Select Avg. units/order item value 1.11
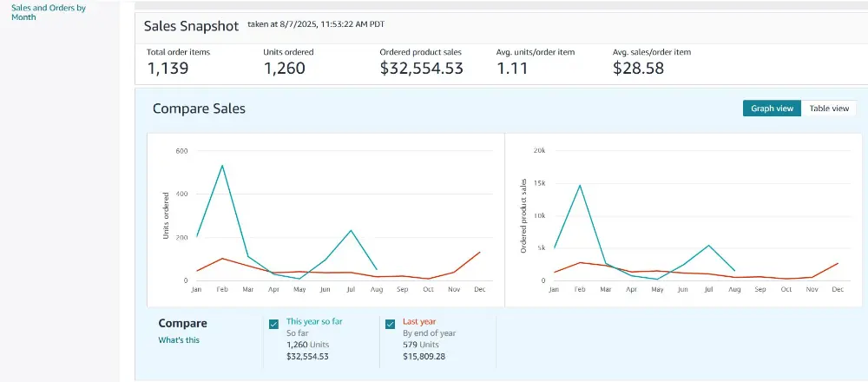The width and height of the screenshot is (868, 382). tap(512, 68)
